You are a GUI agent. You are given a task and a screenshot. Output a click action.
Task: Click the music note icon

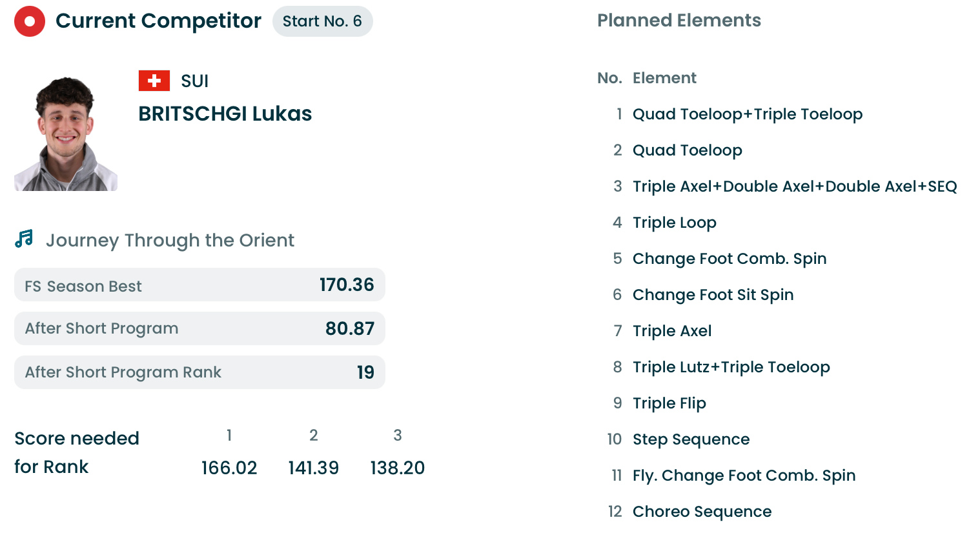(x=25, y=239)
